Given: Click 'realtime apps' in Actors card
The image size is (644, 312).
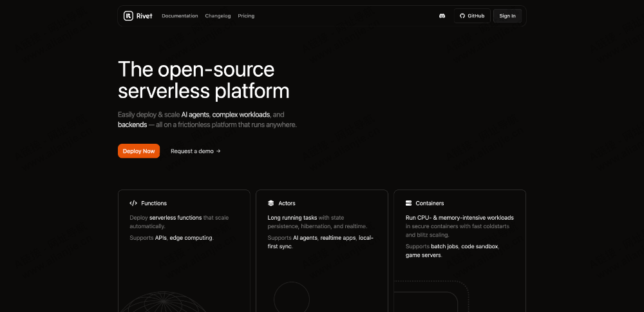Looking at the screenshot, I should click(x=339, y=238).
